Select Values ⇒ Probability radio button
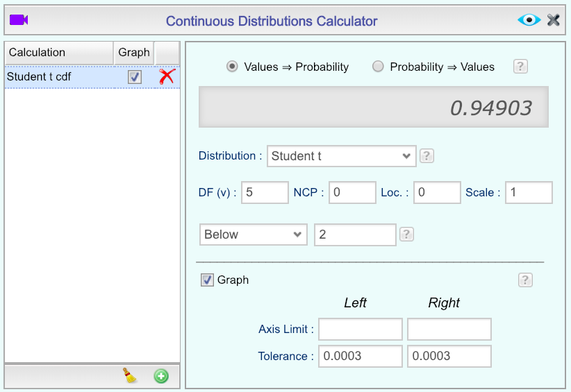571x392 pixels. (x=233, y=67)
